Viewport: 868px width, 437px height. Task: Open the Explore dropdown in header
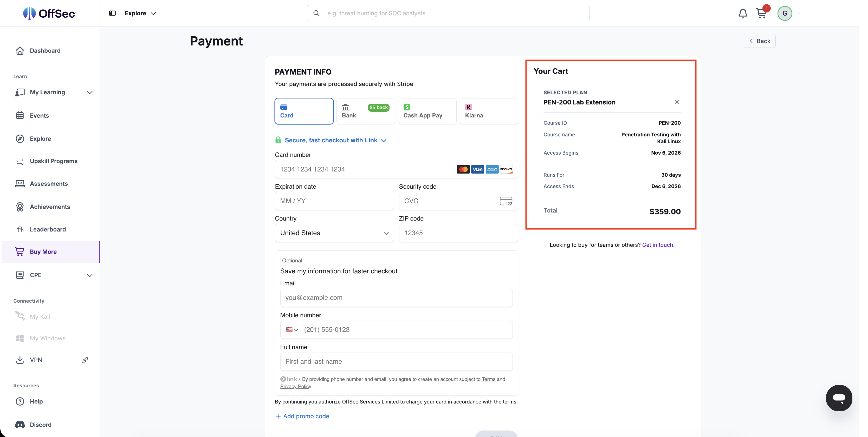click(x=140, y=13)
